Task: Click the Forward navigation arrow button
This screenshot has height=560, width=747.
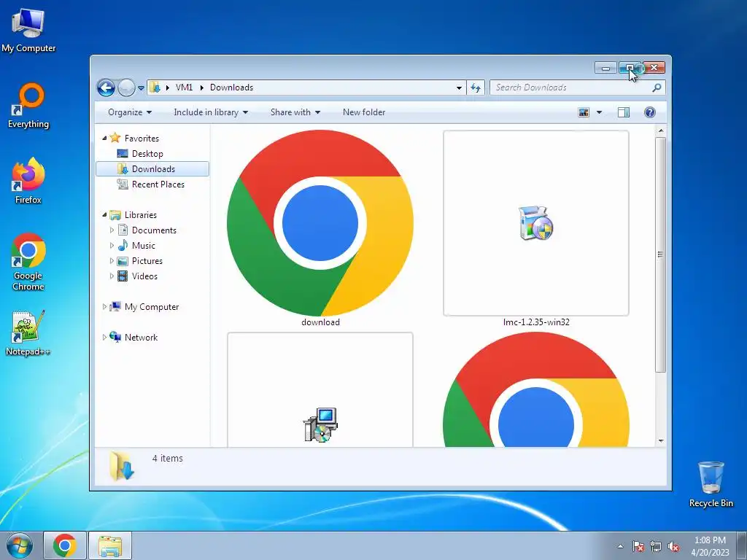Action: (126, 87)
